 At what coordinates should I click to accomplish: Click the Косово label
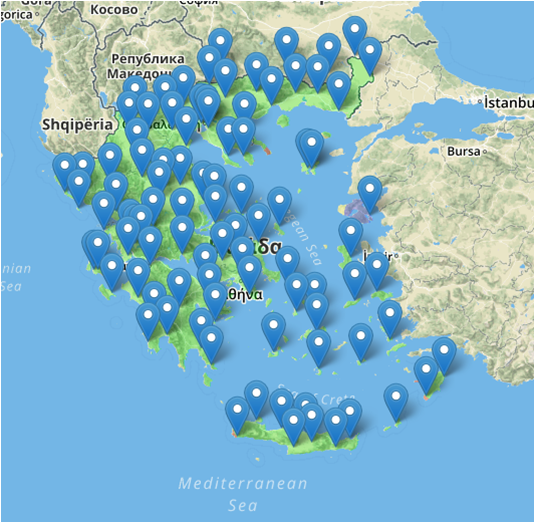pos(114,10)
